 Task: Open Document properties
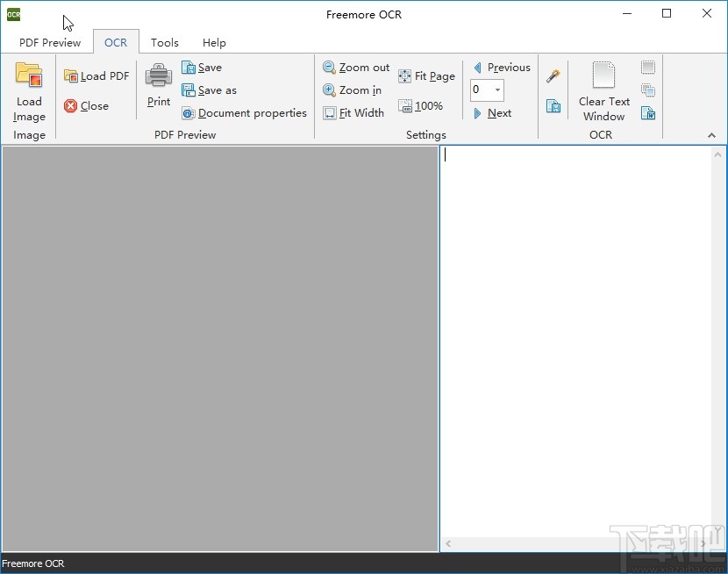point(245,113)
